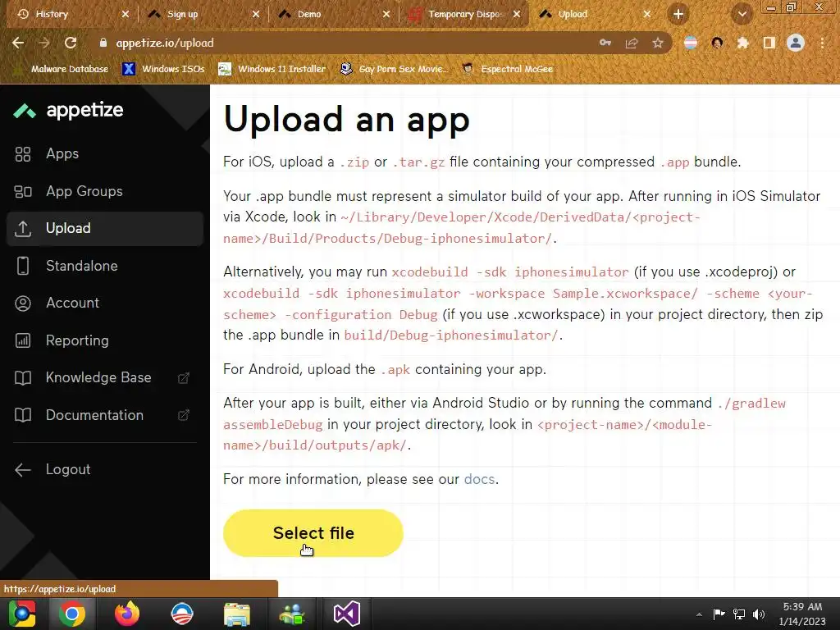
Task: Open the Reporting section
Action: click(x=77, y=340)
